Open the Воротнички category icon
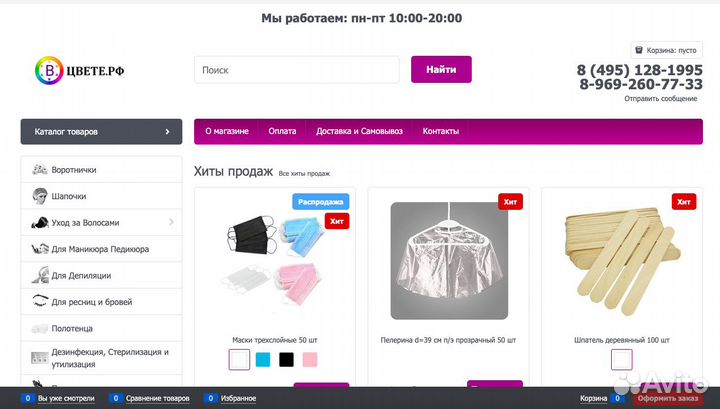The width and height of the screenshot is (720, 409). coord(40,170)
